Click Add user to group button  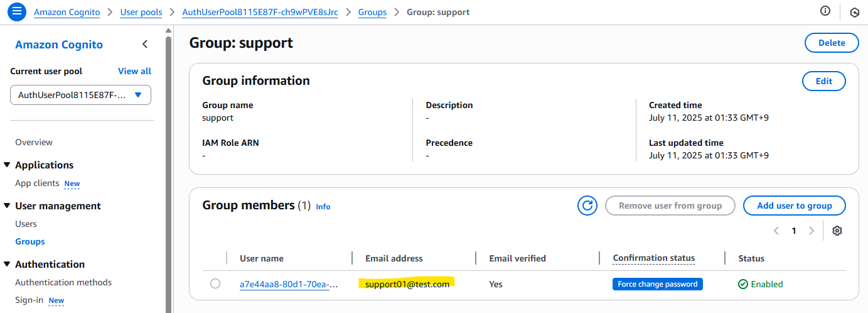tap(795, 206)
